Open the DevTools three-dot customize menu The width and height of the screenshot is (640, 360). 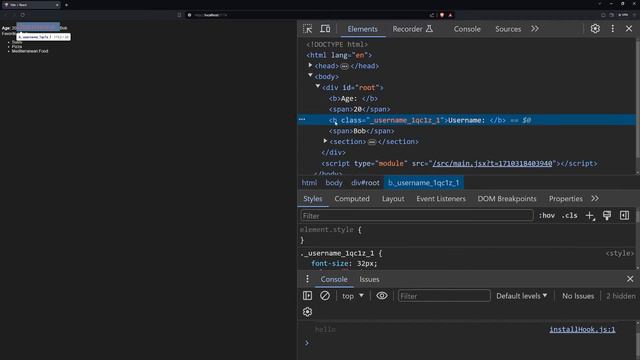pyautogui.click(x=613, y=29)
